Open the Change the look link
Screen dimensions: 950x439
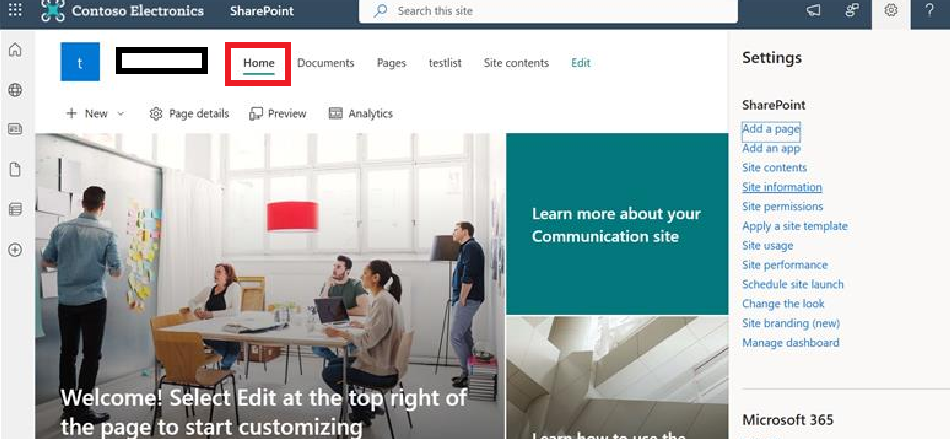(x=783, y=303)
